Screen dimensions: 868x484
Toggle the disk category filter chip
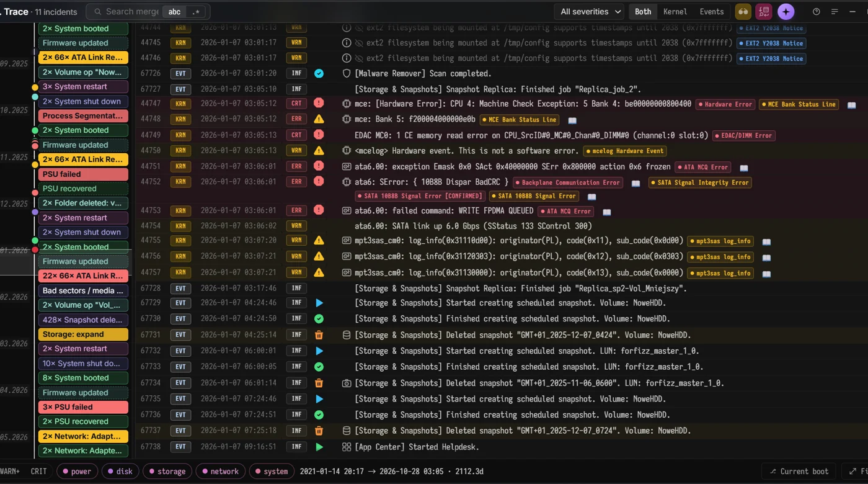point(120,472)
